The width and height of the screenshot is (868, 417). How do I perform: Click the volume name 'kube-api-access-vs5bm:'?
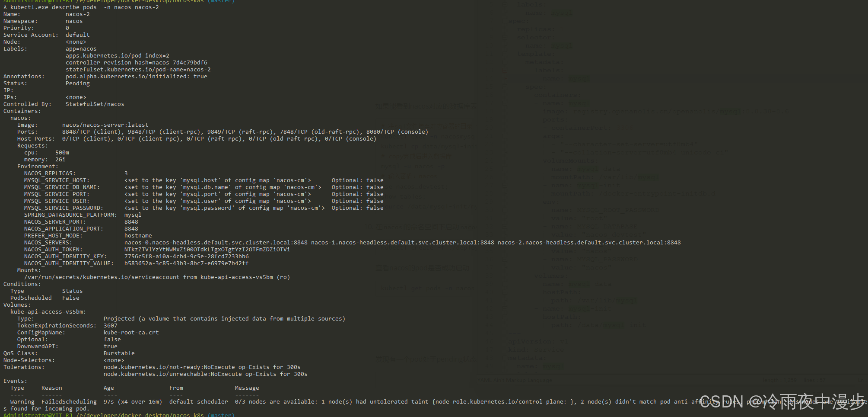[x=48, y=312]
